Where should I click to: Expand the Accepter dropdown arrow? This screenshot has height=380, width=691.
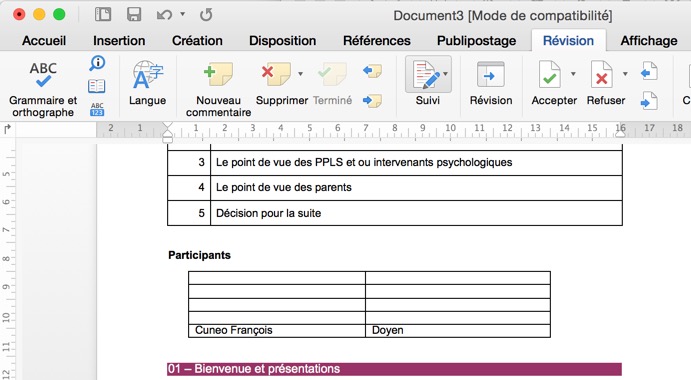[573, 74]
